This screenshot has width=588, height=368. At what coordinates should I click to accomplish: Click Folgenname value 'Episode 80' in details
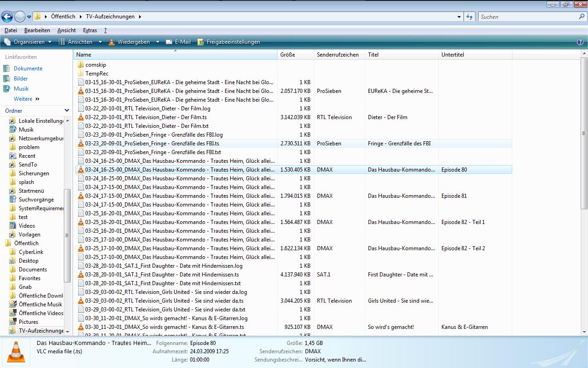(203, 343)
